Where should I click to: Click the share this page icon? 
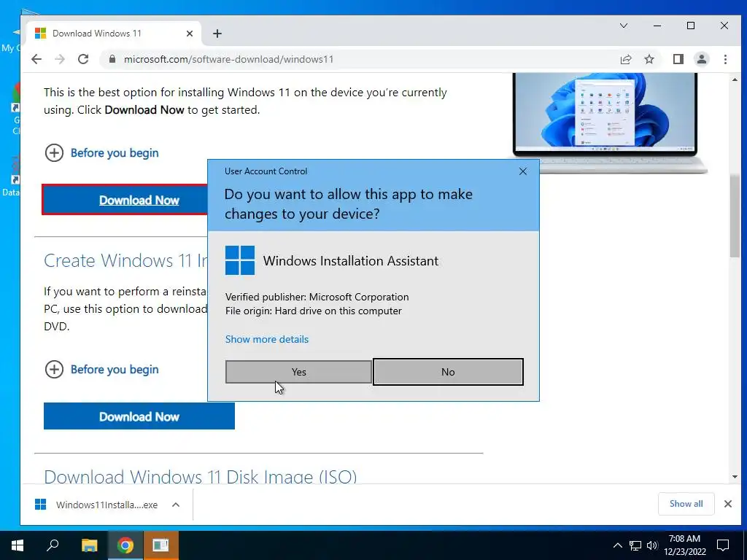625,59
